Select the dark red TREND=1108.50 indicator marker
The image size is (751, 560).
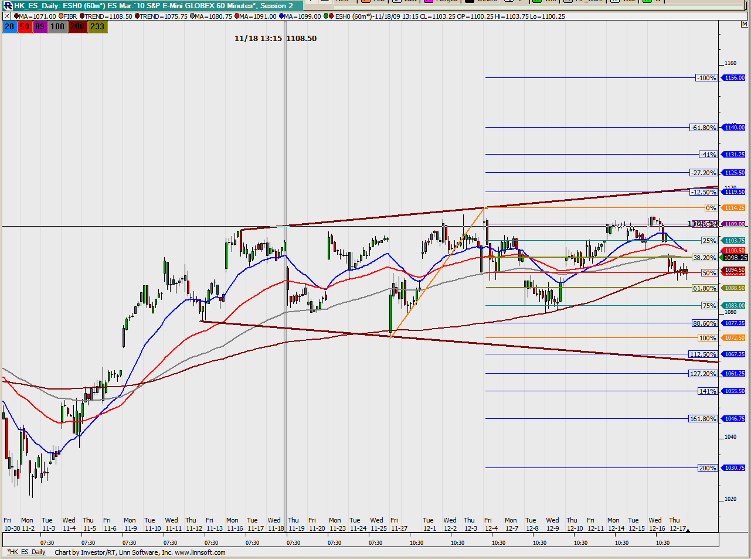[x=83, y=16]
